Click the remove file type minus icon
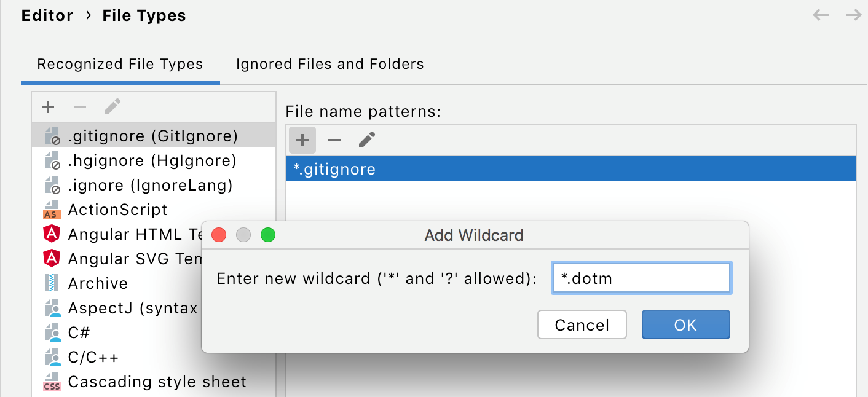 click(79, 107)
